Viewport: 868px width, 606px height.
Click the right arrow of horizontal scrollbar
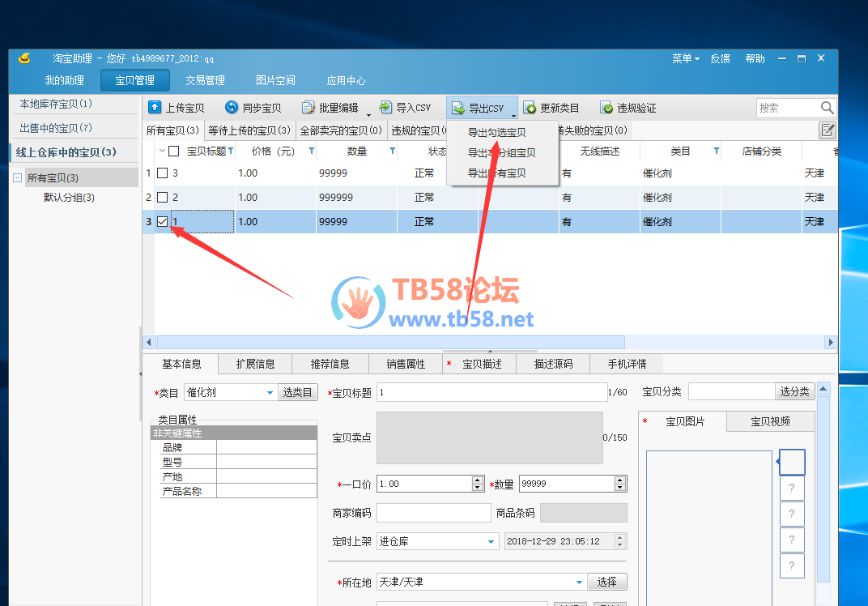831,343
